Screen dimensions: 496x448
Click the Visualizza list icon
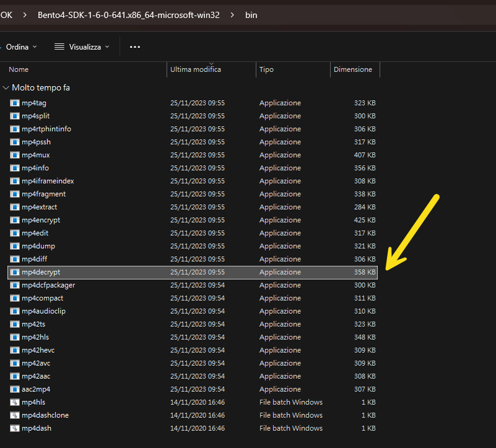pos(59,46)
